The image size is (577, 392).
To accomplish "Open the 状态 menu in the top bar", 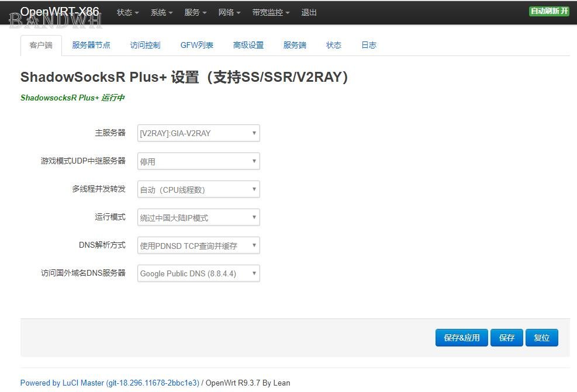I will (x=127, y=12).
